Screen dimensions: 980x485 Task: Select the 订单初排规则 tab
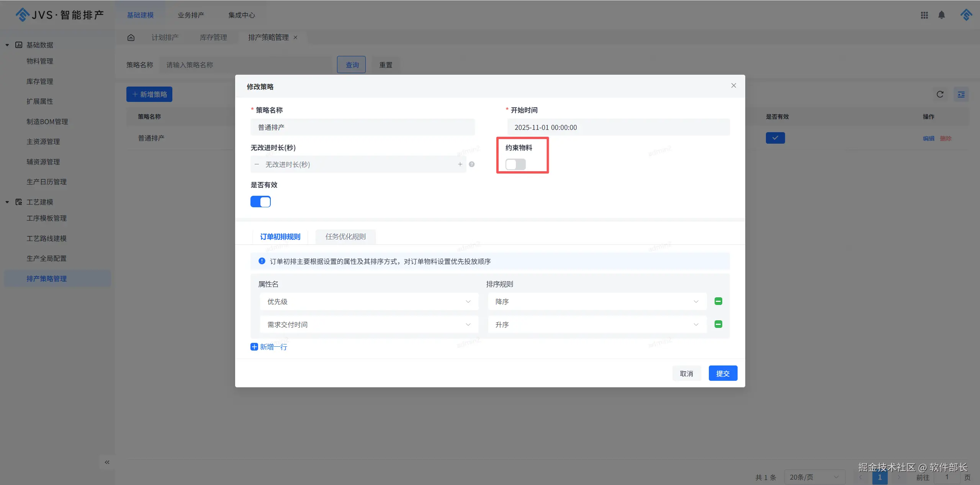tap(280, 237)
